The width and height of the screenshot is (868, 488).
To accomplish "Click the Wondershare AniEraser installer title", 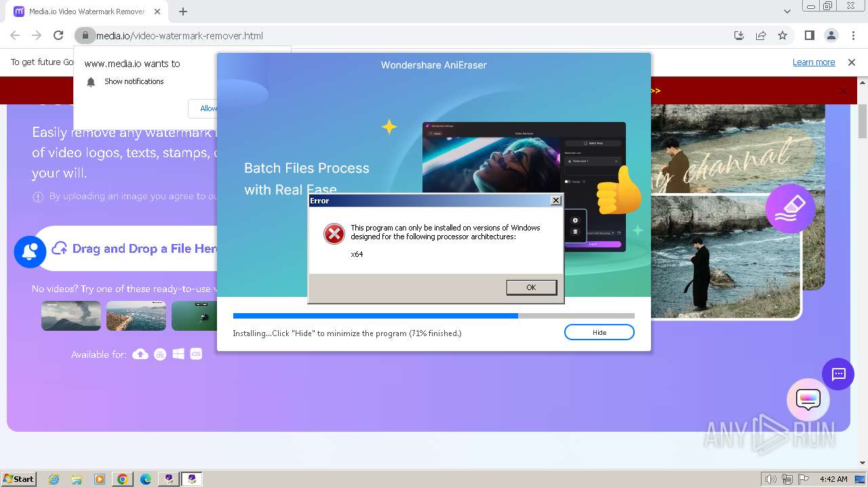I will click(434, 65).
